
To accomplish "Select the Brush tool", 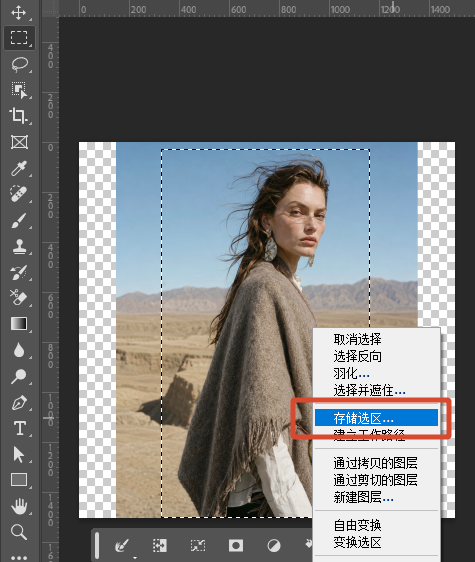I will [x=19, y=220].
